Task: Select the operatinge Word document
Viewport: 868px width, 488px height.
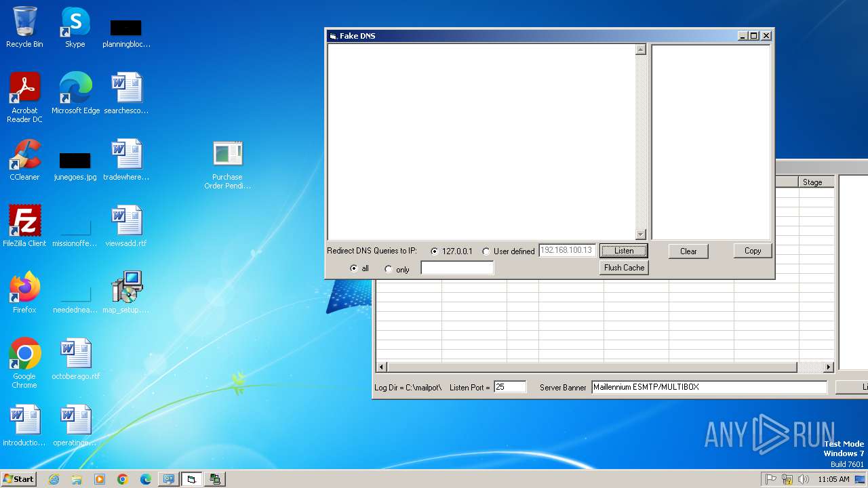Action: pyautogui.click(x=75, y=426)
